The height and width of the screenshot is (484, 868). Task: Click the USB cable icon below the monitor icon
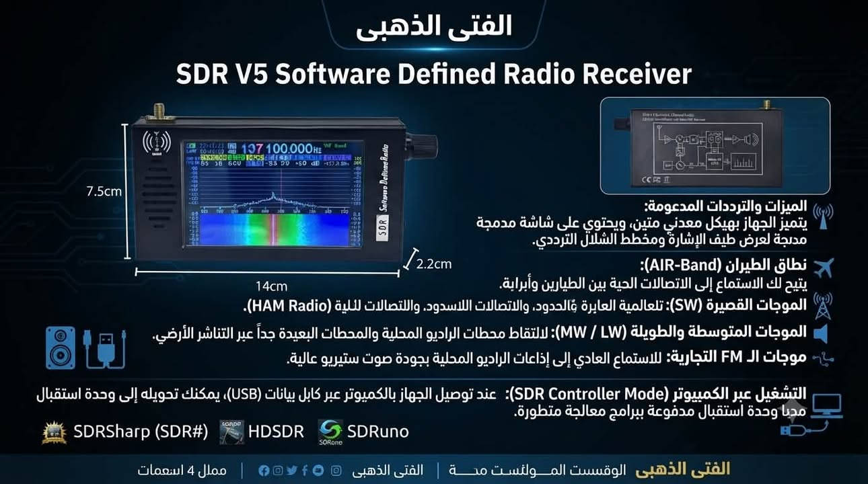point(805,427)
